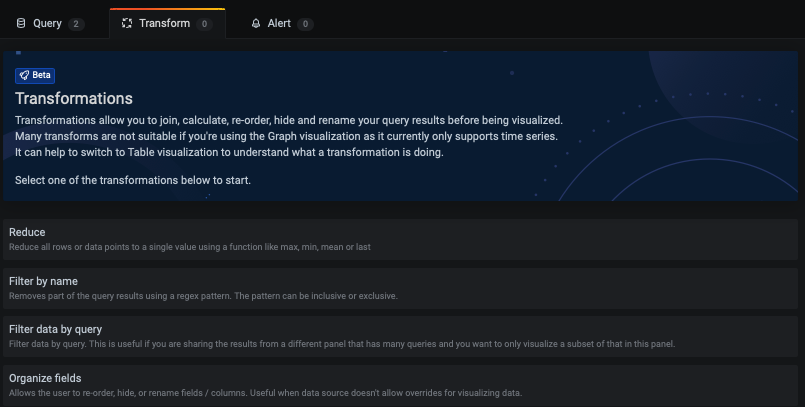805x407 pixels.
Task: Add the Reduce transformation
Action: coord(400,239)
